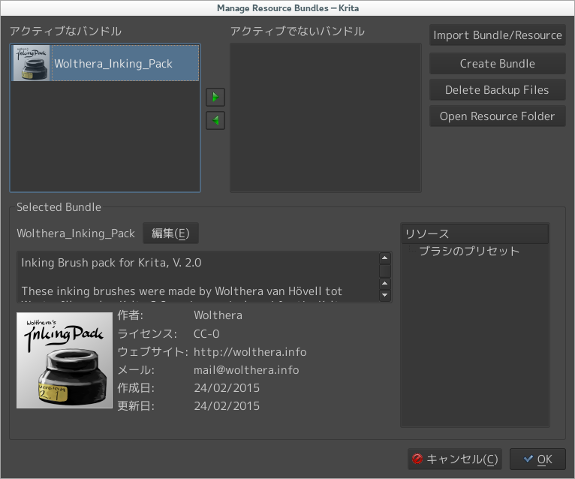
Task: Click the http://wolthera.info website text
Action: pos(250,352)
